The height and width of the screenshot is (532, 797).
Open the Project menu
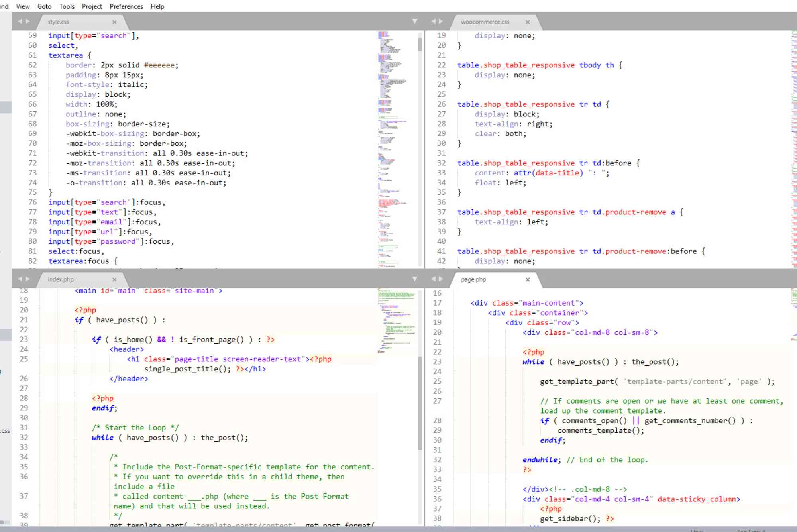coord(92,6)
